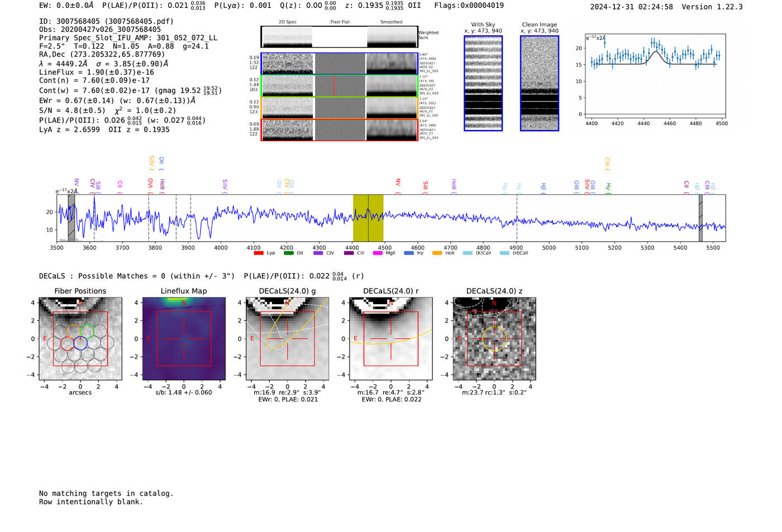The image size is (782, 532).
Task: Click the red tick in the Pixel Flat column
Action: click(334, 85)
